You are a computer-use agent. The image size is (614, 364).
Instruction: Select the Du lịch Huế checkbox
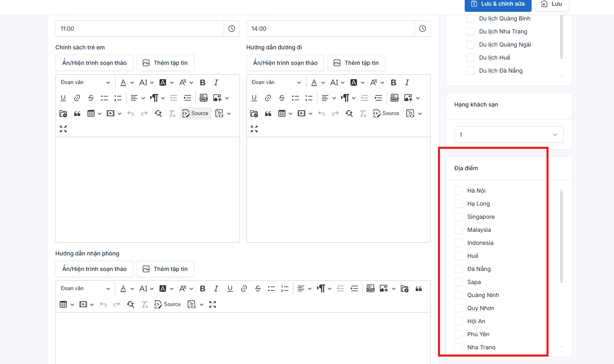[x=470, y=58]
